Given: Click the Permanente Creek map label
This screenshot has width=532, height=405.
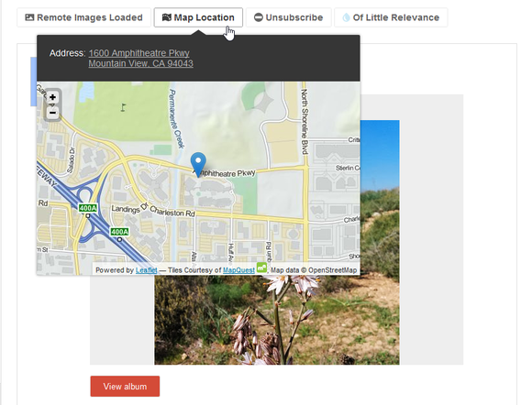Looking at the screenshot, I should point(176,118).
